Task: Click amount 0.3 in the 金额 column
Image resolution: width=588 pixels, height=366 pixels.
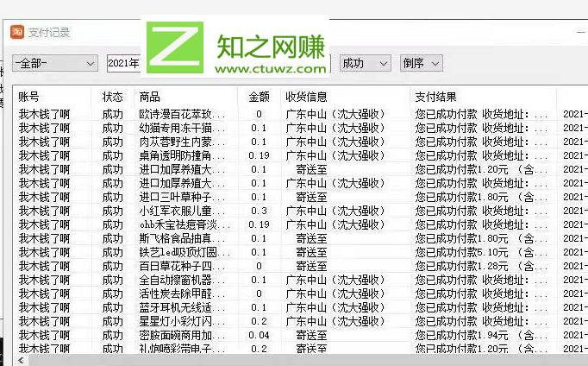Action: coord(260,211)
